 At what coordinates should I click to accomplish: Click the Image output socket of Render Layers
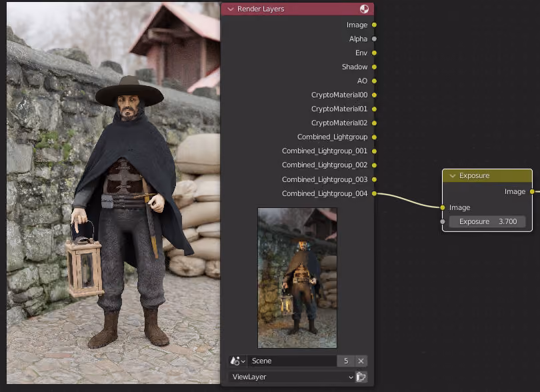point(375,25)
